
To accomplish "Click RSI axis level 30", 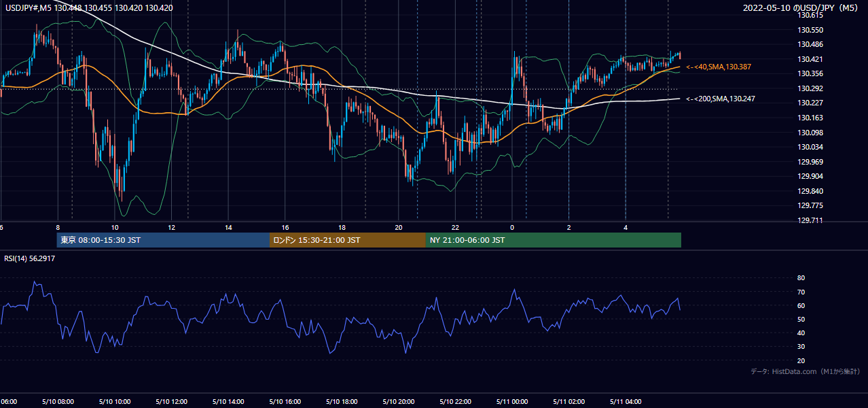I will (801, 347).
